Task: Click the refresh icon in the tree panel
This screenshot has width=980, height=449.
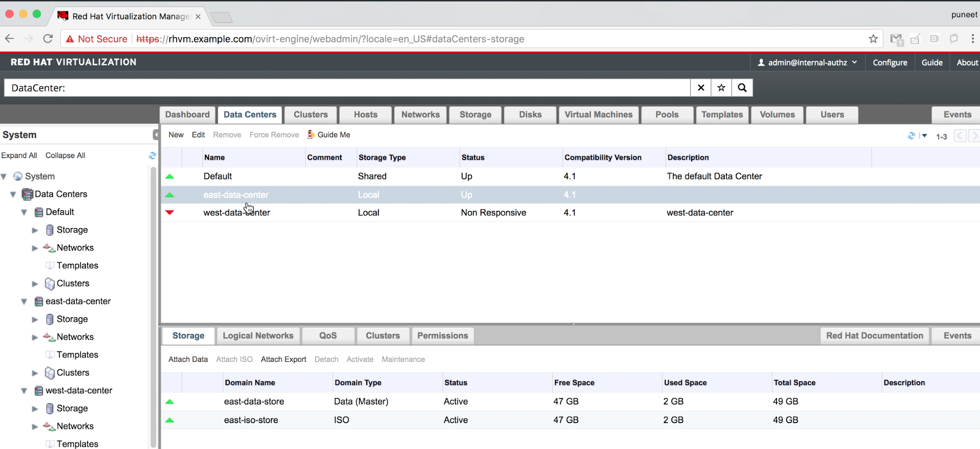Action: [x=152, y=156]
